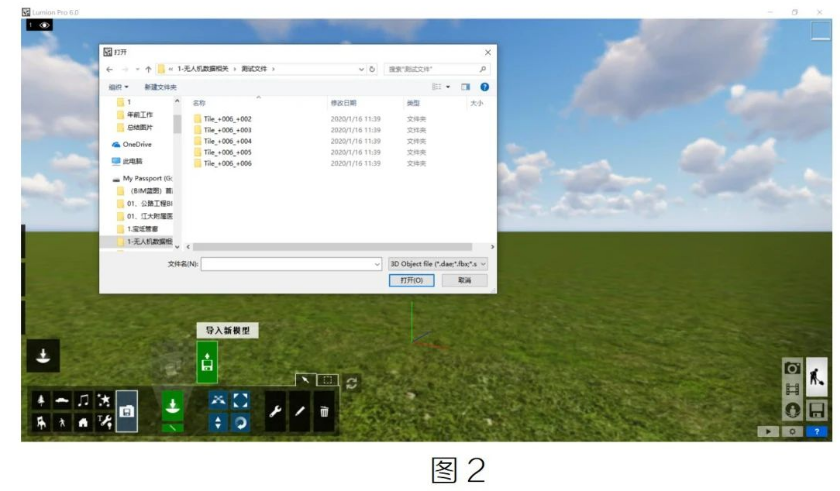Select folder Tile_+006_+004
The image size is (840, 491).
(x=227, y=141)
